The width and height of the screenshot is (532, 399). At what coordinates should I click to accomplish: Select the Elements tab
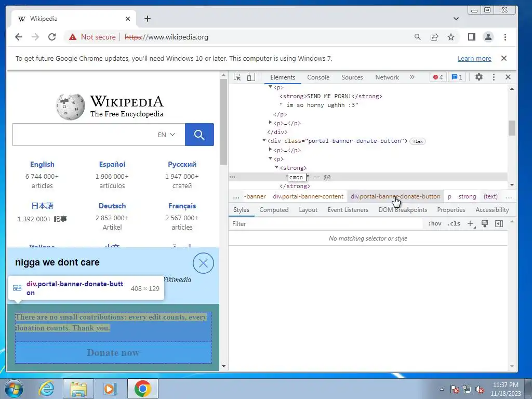[283, 77]
